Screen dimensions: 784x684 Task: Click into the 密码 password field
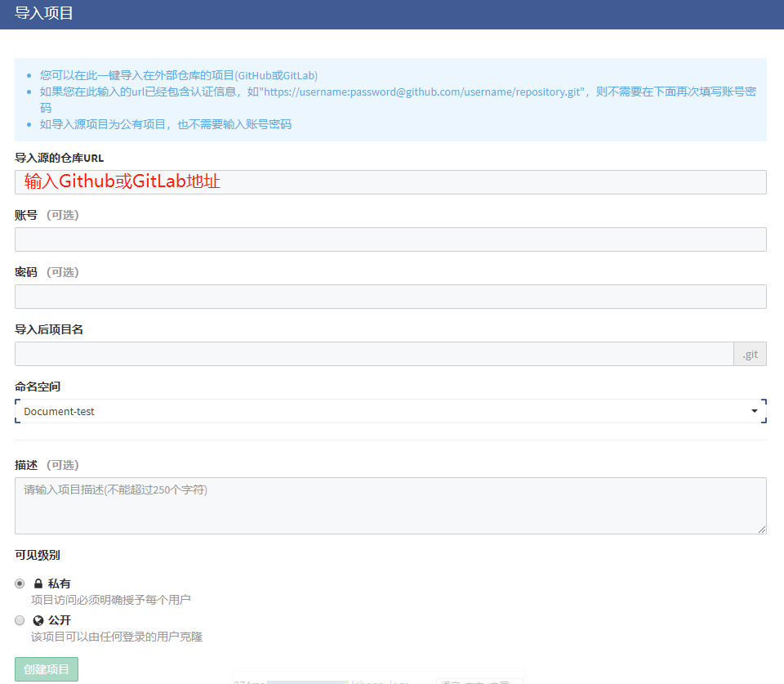pyautogui.click(x=390, y=297)
